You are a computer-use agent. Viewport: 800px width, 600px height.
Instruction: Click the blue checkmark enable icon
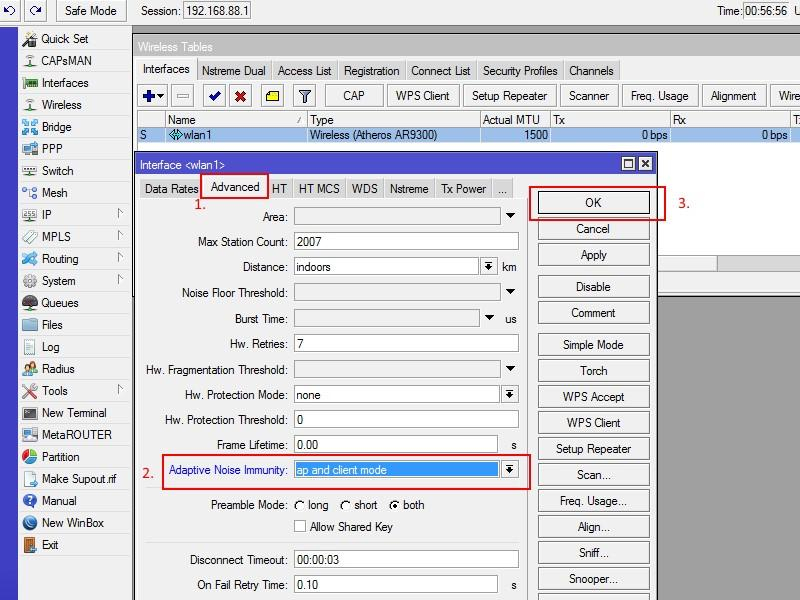(x=213, y=96)
